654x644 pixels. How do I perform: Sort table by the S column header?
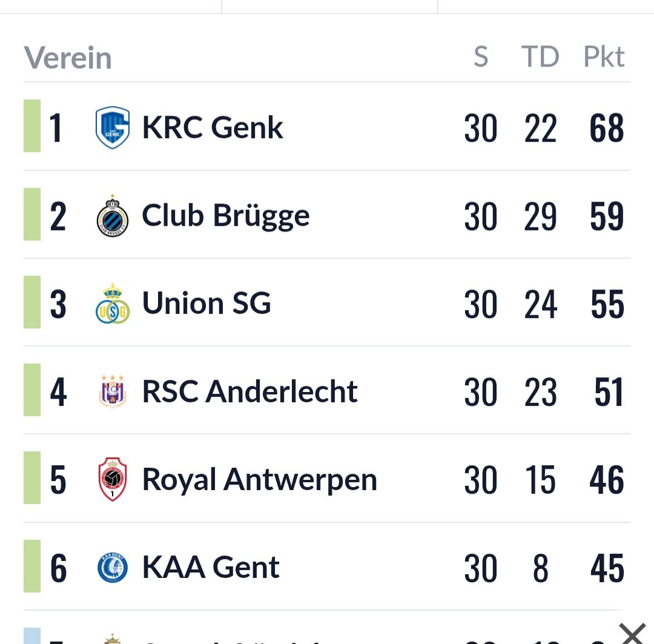point(481,56)
